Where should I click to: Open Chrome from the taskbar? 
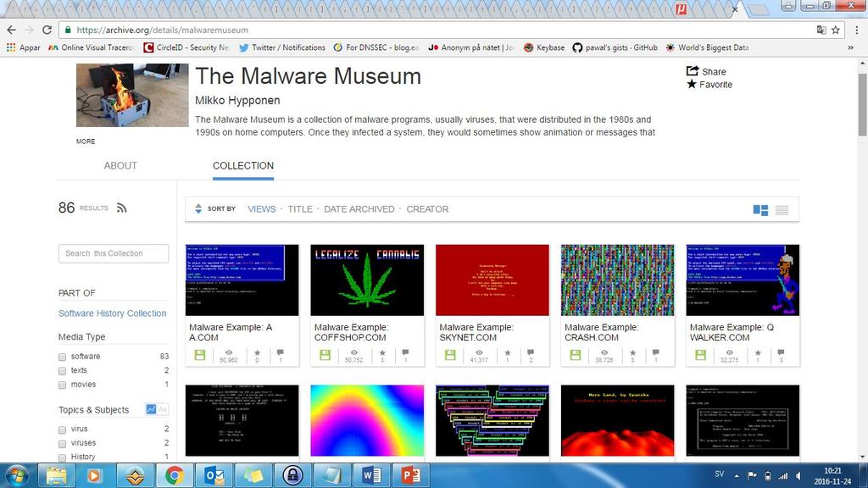click(175, 475)
